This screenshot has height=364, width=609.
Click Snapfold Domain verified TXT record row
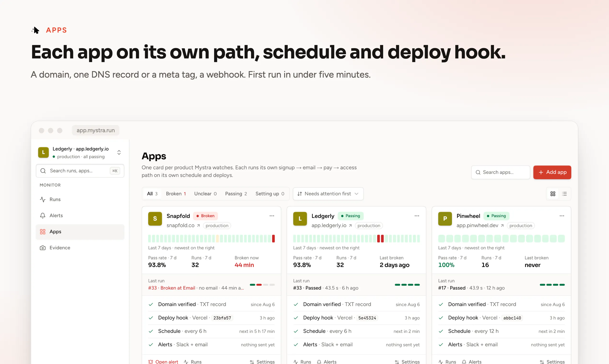coord(211,304)
